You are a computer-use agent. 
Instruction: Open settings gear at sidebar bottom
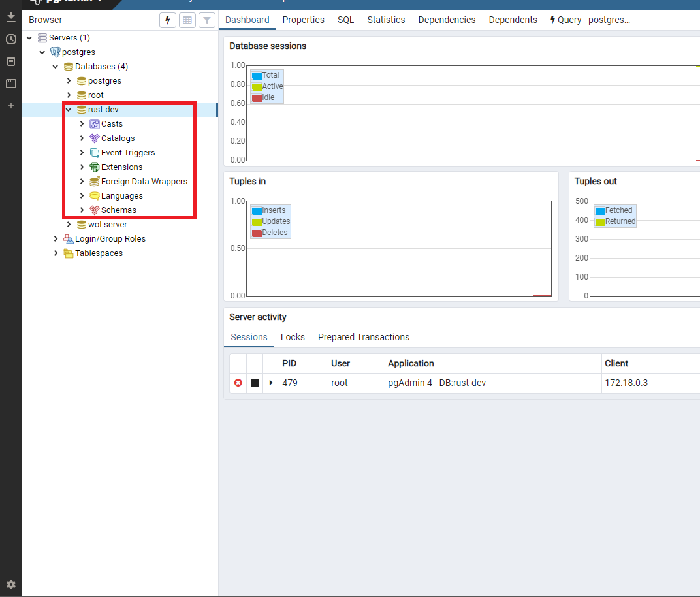[x=11, y=585]
